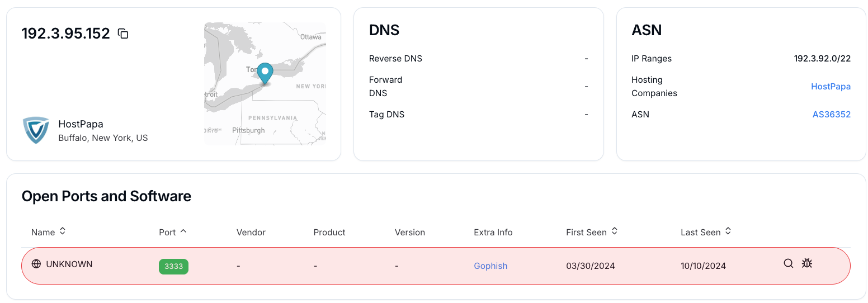868x303 pixels.
Task: Click the IP range 192.3.92.0/22
Action: pyautogui.click(x=822, y=59)
